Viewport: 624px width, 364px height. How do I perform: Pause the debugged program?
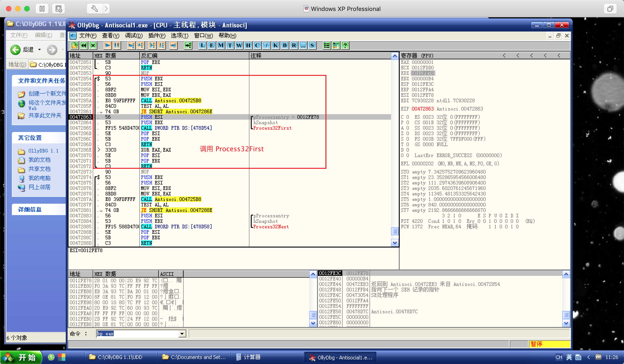[x=117, y=45]
